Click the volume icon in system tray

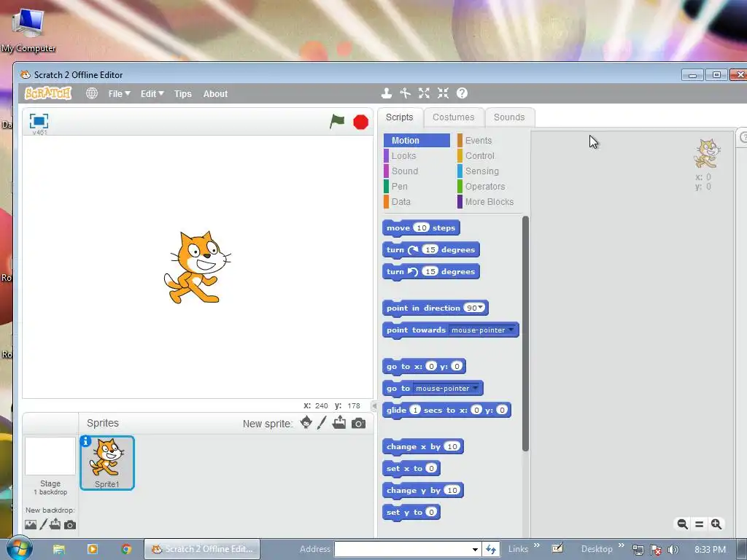[673, 550]
